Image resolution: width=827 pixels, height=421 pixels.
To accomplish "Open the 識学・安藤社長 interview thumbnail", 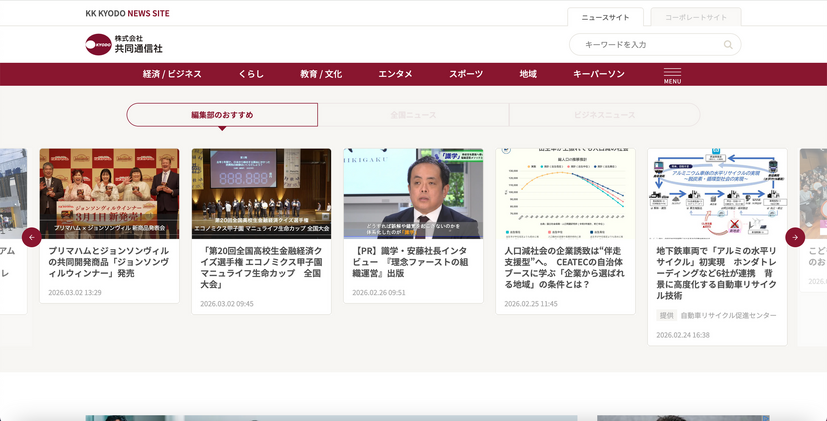I will click(413, 193).
